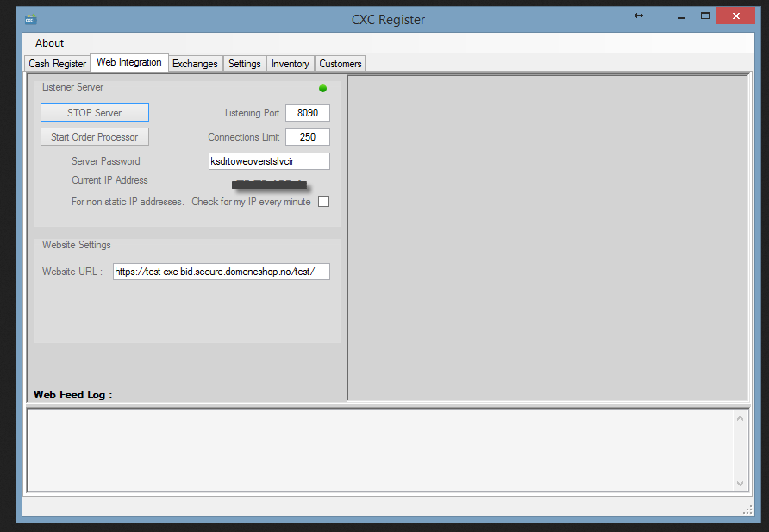
Task: Click the Website Settings group label
Action: (x=77, y=245)
